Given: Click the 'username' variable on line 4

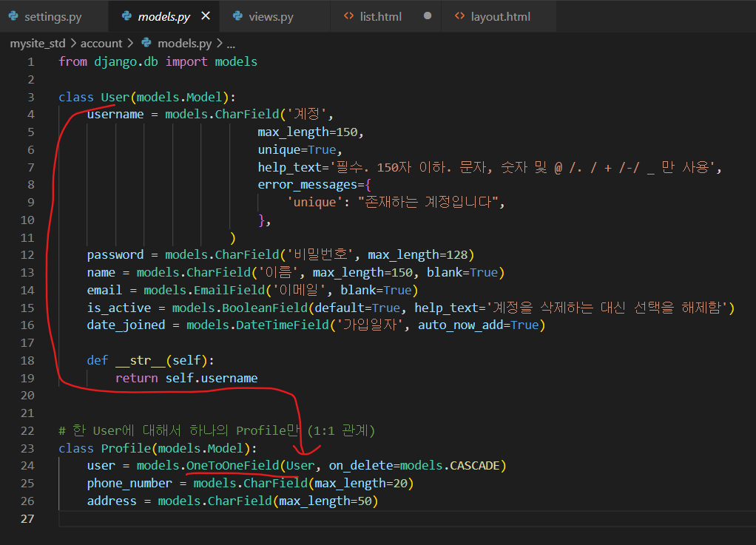Looking at the screenshot, I should coord(115,114).
